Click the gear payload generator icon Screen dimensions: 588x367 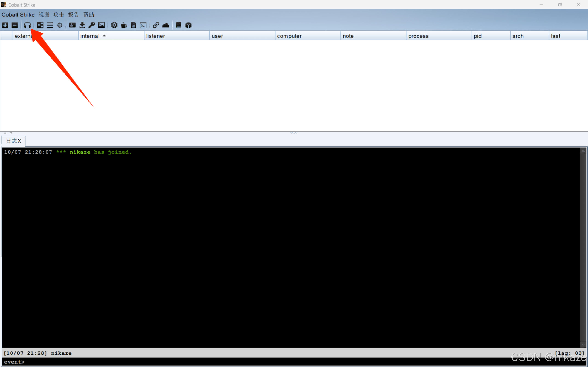pyautogui.click(x=114, y=25)
